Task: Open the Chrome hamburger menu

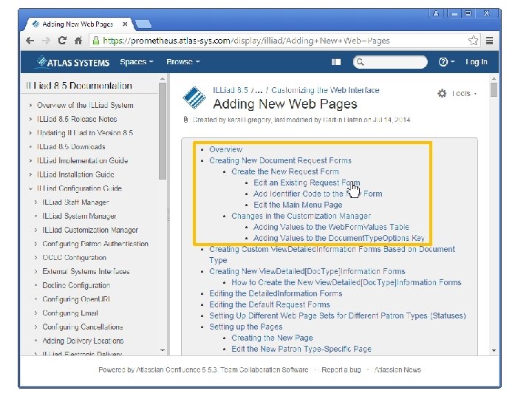Action: tap(489, 41)
